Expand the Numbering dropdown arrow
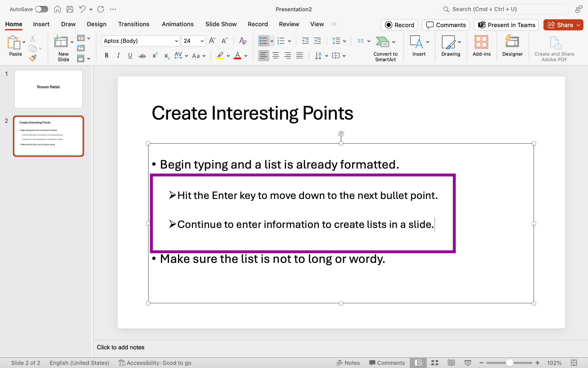This screenshot has height=368, width=588. pyautogui.click(x=289, y=41)
